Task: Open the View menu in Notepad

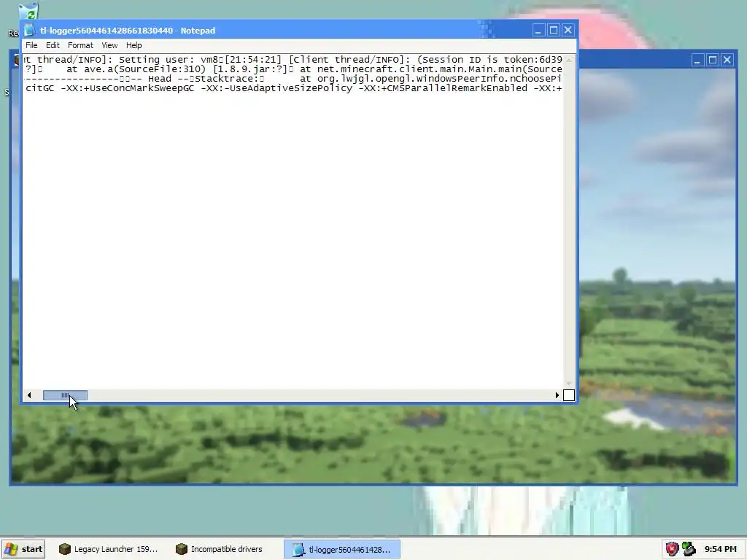Action: [109, 45]
